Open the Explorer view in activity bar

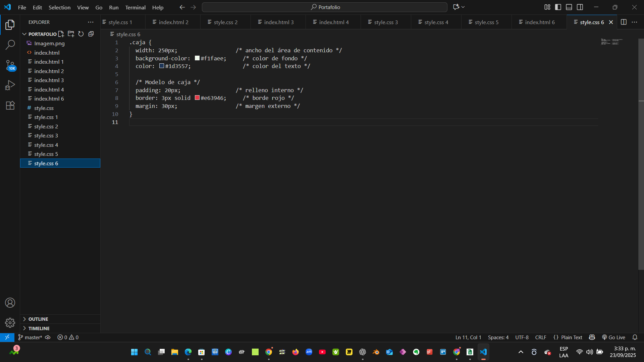pyautogui.click(x=10, y=24)
